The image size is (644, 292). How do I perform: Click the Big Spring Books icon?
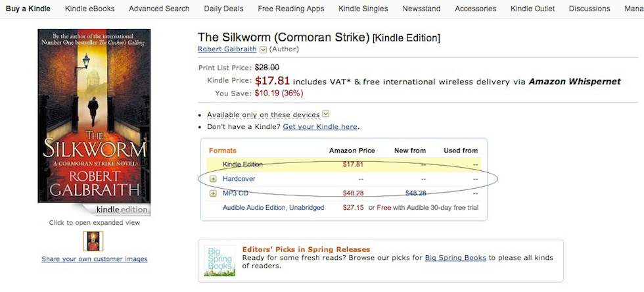pyautogui.click(x=219, y=260)
